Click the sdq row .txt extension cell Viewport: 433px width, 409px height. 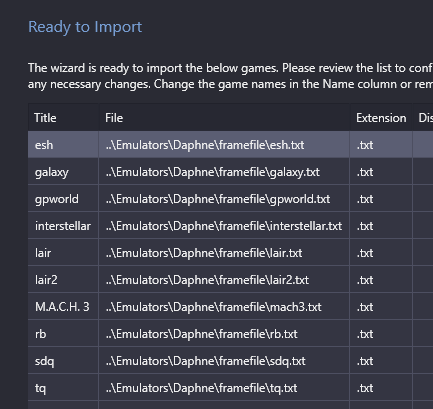[381, 361]
